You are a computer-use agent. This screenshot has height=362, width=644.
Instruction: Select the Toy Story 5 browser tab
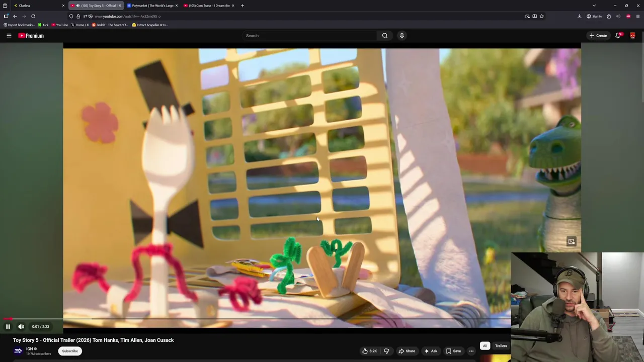pyautogui.click(x=96, y=6)
